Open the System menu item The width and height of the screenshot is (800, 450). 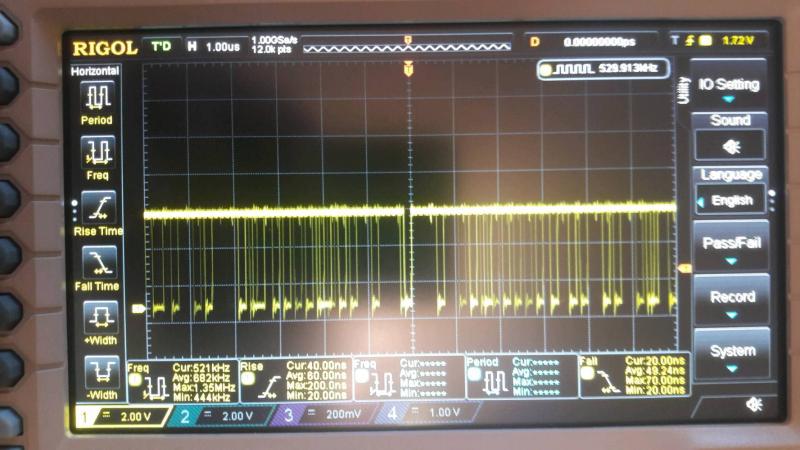coord(731,355)
